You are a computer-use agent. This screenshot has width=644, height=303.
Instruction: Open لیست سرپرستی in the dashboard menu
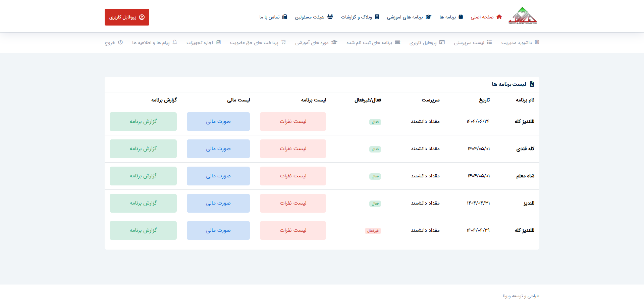[x=469, y=43]
